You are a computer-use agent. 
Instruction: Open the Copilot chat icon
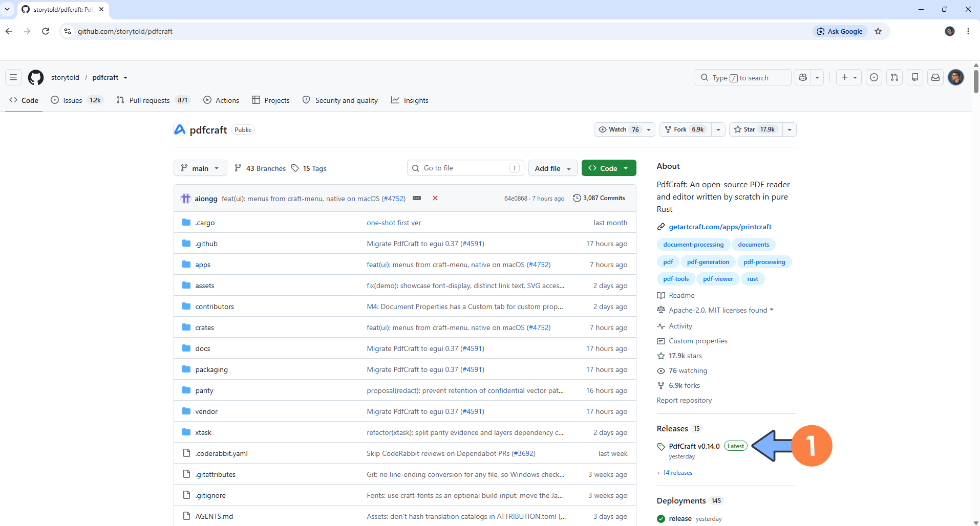(803, 77)
